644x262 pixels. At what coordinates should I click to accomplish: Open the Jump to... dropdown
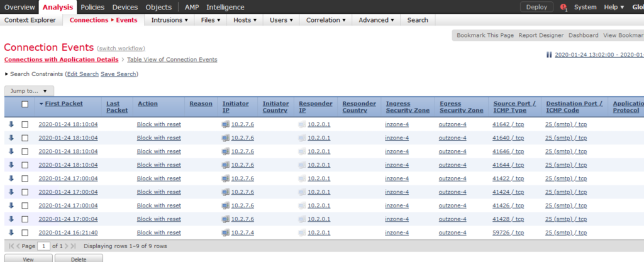point(29,91)
